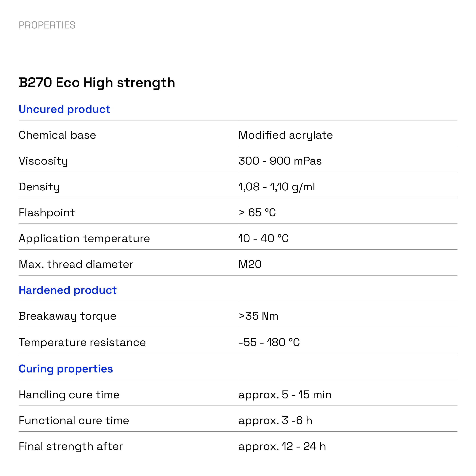Click the Density row label
Screen dimensions: 476x476
[39, 187]
